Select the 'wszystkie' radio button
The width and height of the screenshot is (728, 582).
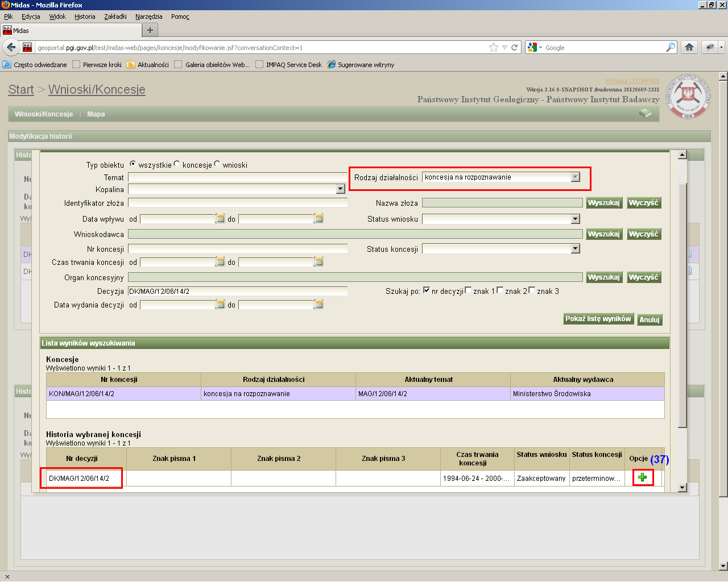coord(133,164)
